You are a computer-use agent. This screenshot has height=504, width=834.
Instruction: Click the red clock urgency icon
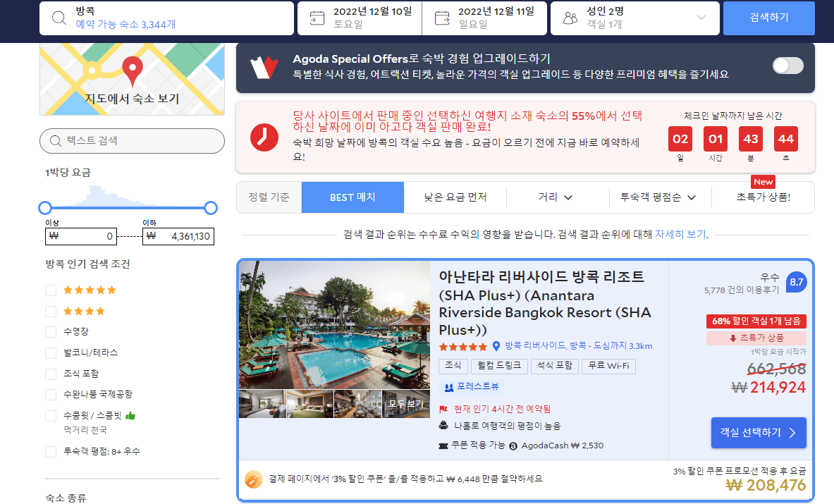tap(264, 137)
